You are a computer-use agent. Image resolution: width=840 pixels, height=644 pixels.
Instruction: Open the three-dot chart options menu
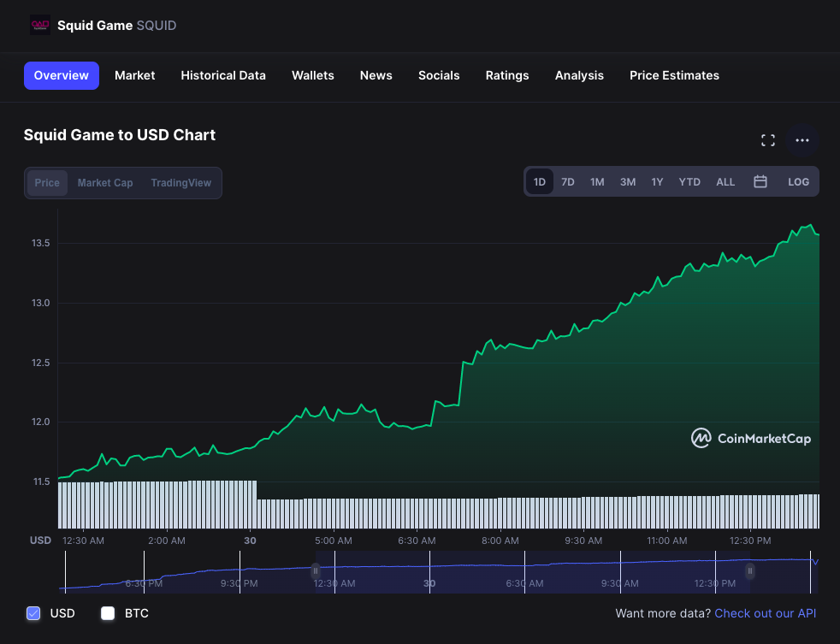pyautogui.click(x=802, y=140)
